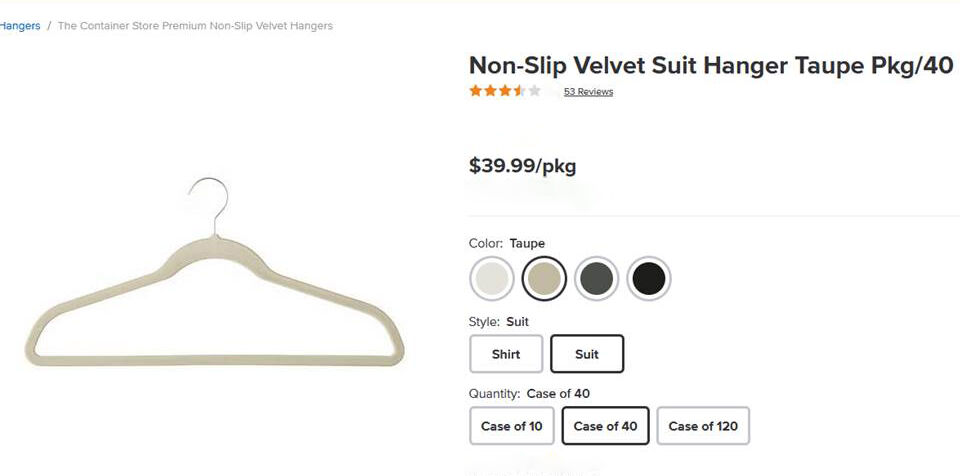Open the 53 Reviews link
This screenshot has height=476, width=960.
point(588,92)
